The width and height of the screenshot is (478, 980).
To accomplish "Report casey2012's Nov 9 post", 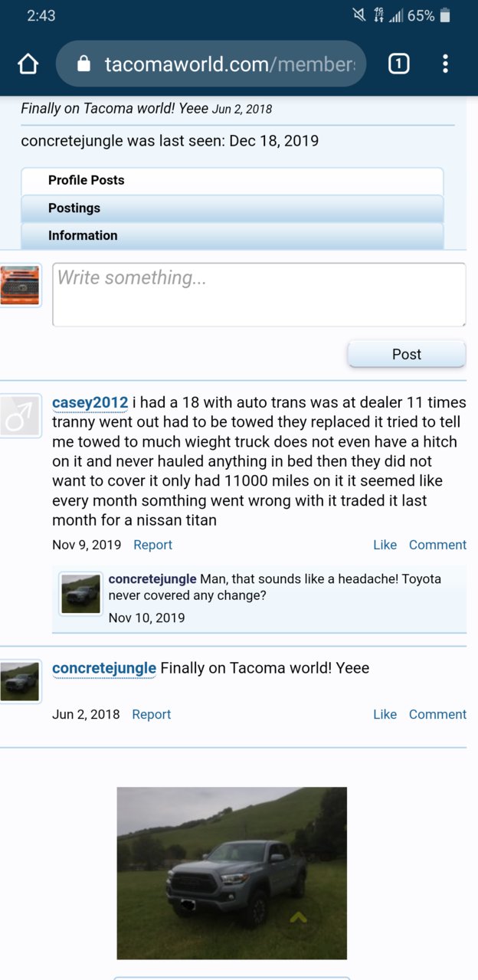I will [x=152, y=545].
